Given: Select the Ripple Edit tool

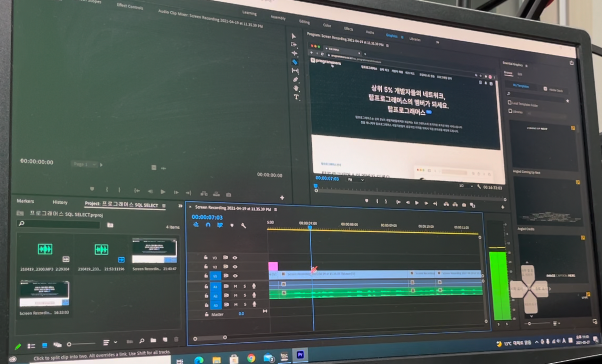Looking at the screenshot, I should 294,53.
